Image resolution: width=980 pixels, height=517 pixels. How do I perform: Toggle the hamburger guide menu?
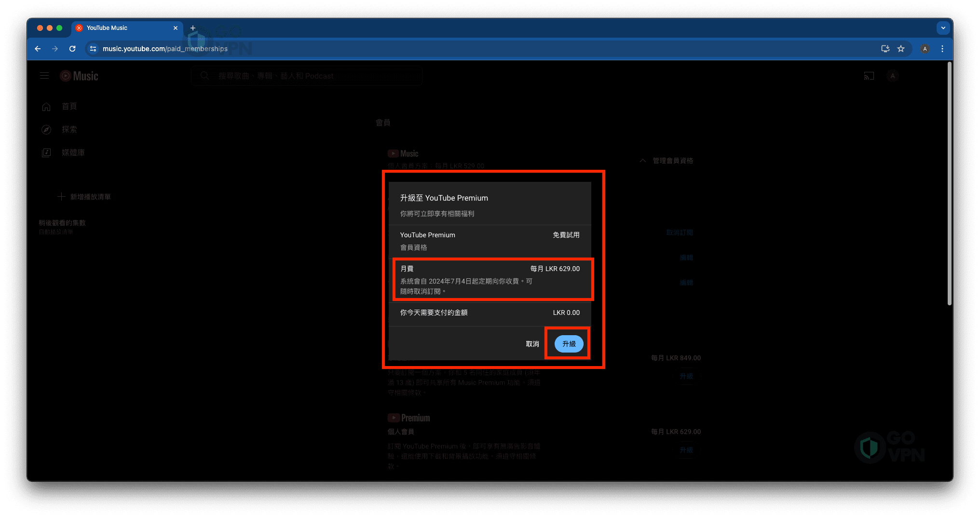[x=44, y=76]
